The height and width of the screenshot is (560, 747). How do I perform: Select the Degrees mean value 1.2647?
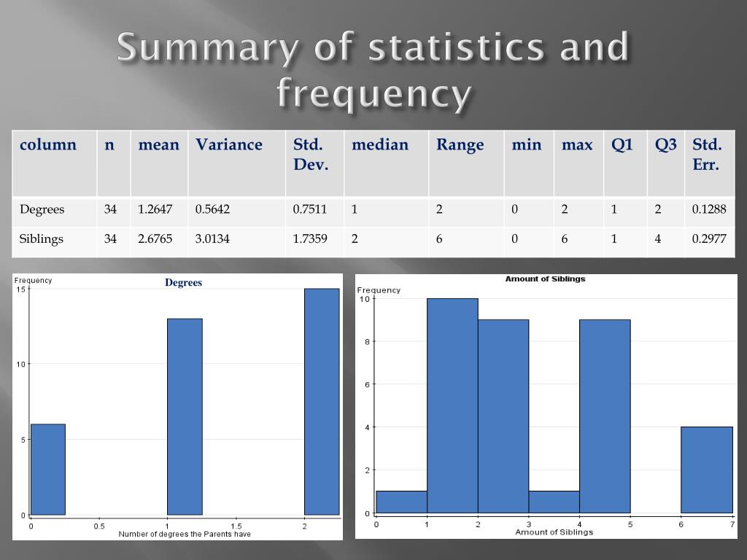[155, 209]
